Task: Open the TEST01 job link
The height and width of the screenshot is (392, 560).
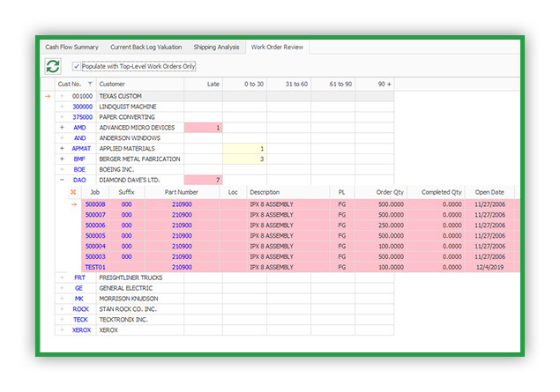Action: tap(95, 267)
